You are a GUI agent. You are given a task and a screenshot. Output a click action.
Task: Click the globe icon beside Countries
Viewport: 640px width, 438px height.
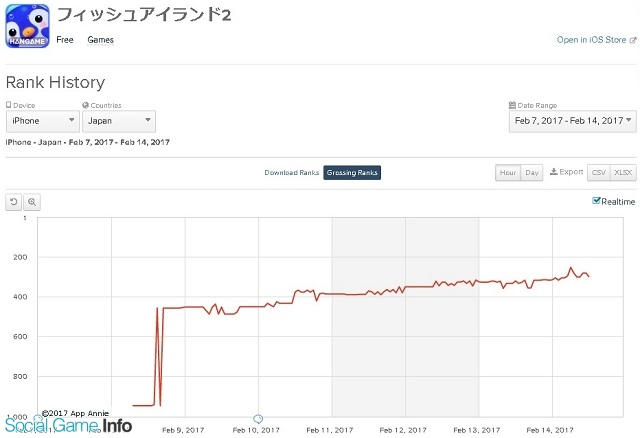(x=85, y=105)
